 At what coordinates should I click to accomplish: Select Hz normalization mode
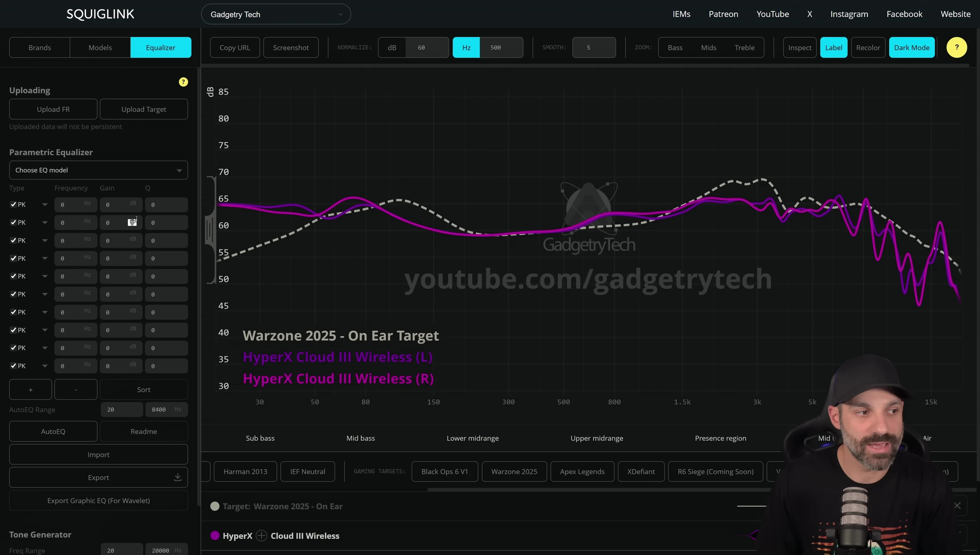coord(466,47)
